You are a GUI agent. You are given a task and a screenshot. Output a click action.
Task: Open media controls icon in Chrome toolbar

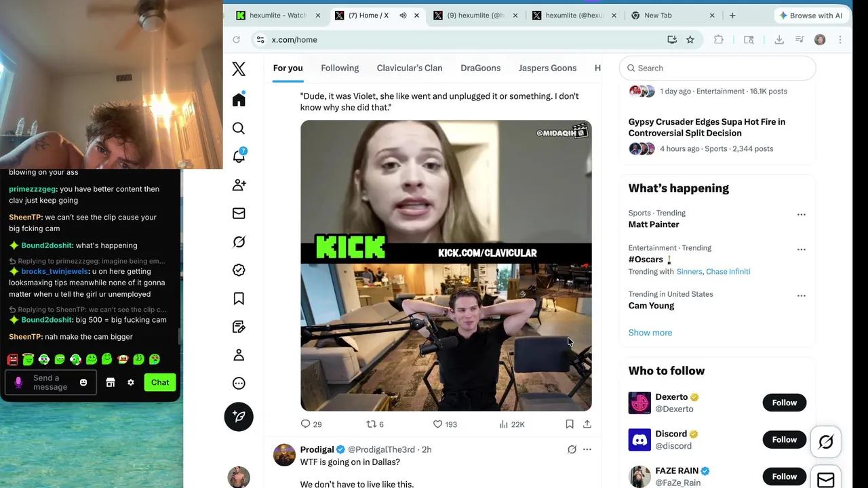tap(800, 39)
